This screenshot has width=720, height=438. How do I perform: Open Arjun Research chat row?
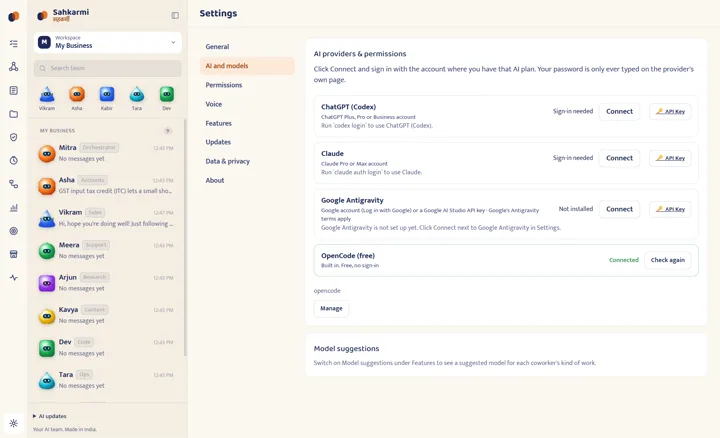pyautogui.click(x=107, y=283)
